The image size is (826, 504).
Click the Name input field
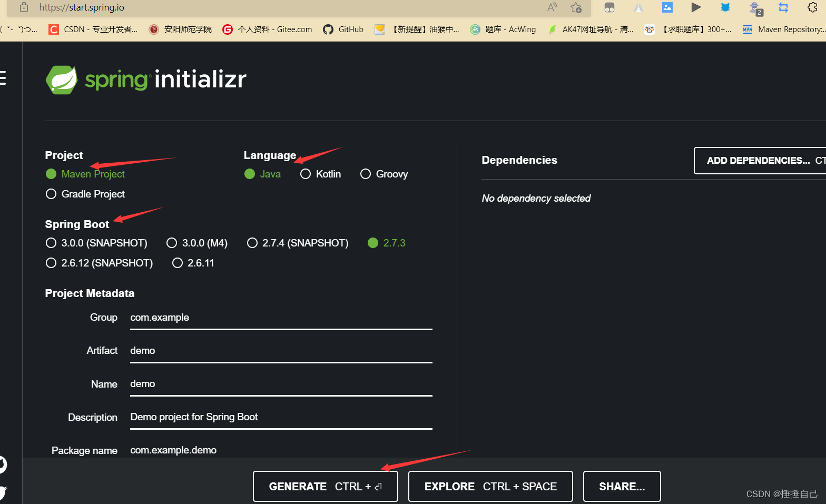(x=281, y=384)
